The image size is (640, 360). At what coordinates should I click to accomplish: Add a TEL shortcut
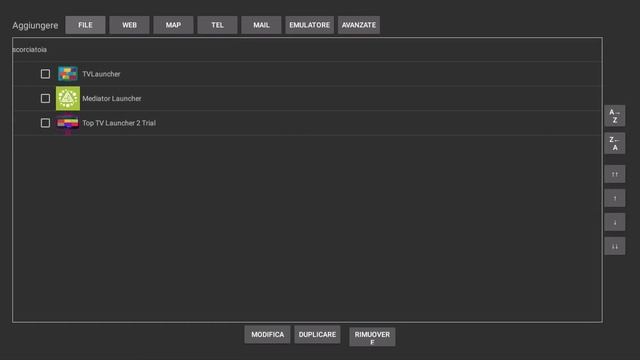coord(217,25)
